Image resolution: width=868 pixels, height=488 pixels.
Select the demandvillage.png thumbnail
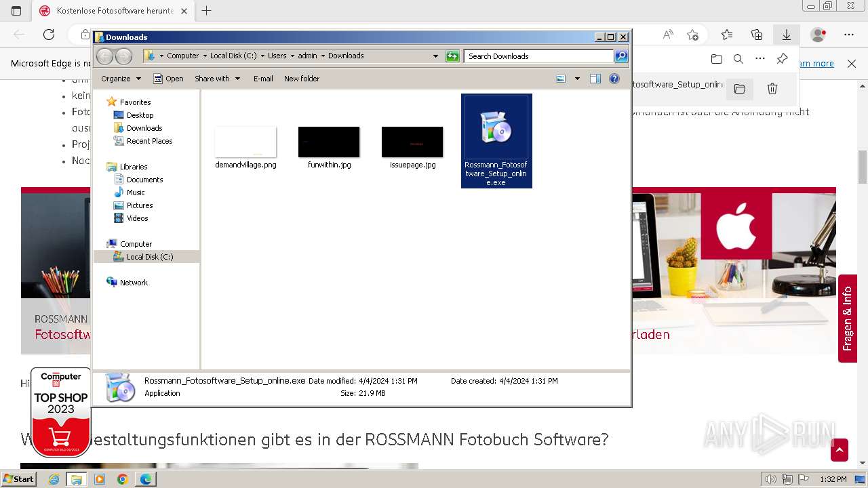pyautogui.click(x=245, y=142)
